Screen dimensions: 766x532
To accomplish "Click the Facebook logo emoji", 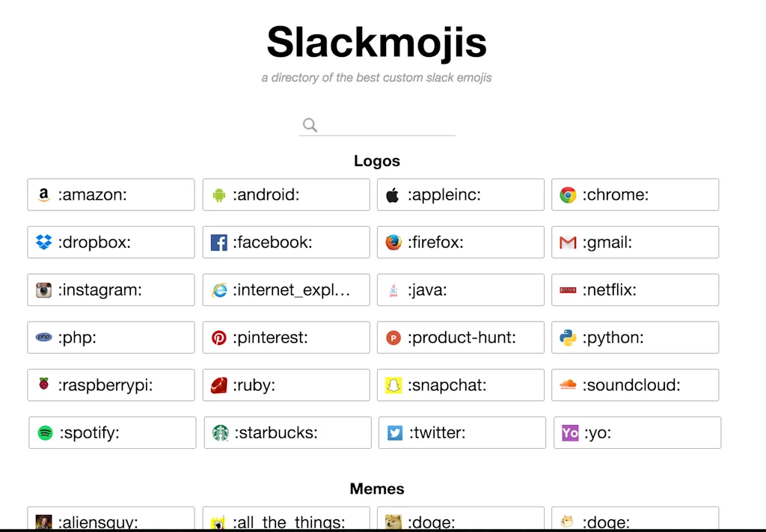I will point(218,242).
